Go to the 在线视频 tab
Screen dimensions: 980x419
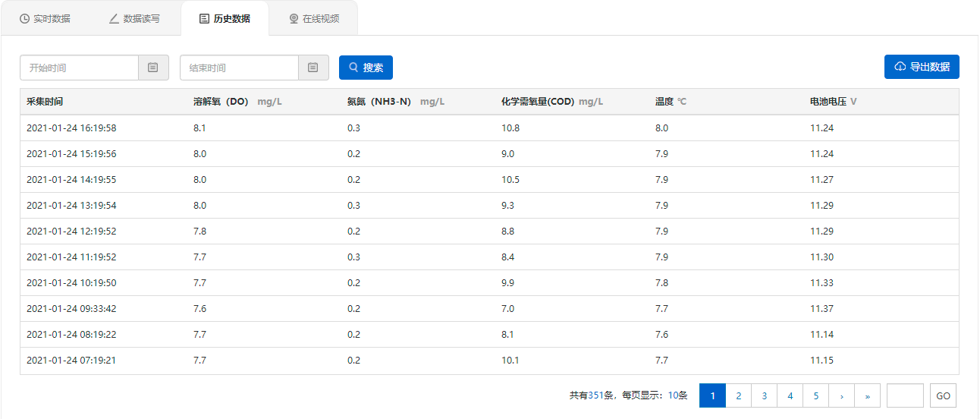(313, 18)
